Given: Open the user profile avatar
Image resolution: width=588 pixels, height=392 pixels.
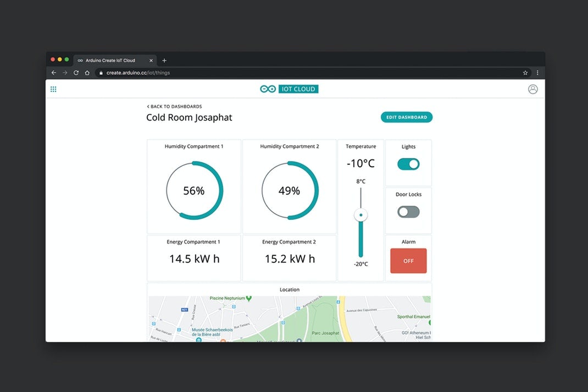Looking at the screenshot, I should [x=532, y=89].
